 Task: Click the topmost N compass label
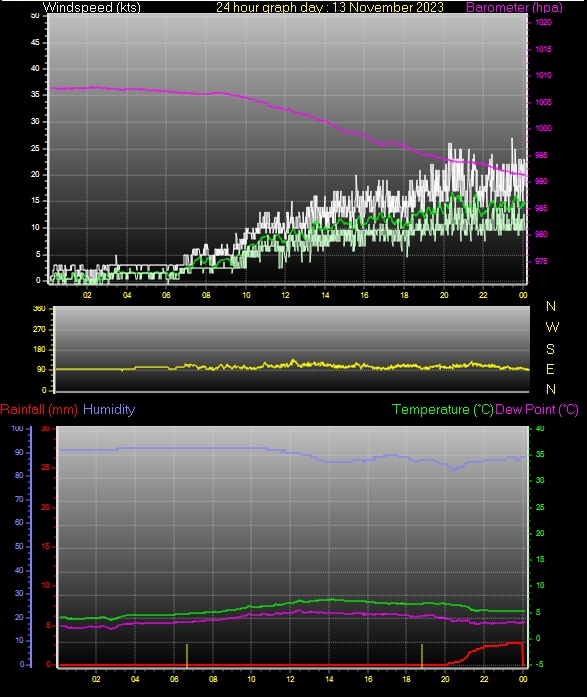(x=551, y=306)
